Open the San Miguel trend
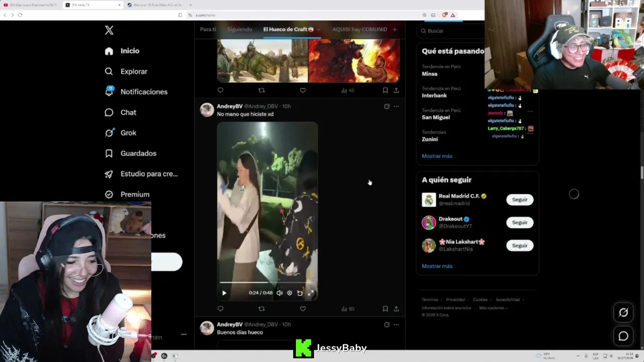This screenshot has height=362, width=644. (x=436, y=117)
